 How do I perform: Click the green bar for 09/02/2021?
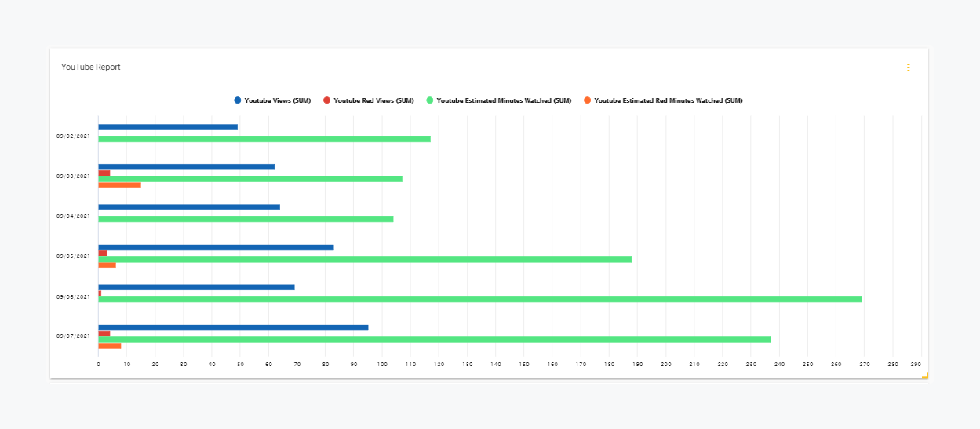[264, 139]
